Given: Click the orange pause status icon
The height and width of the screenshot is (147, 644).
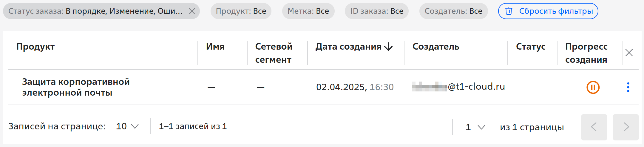Looking at the screenshot, I should (x=593, y=87).
